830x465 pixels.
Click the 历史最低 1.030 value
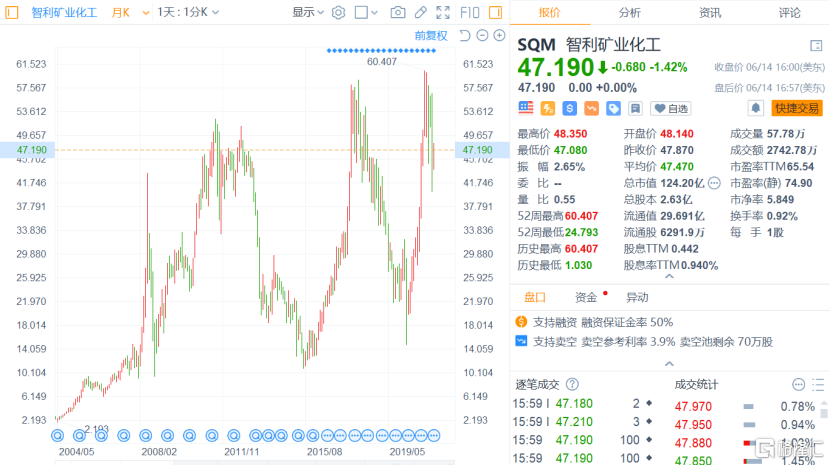(x=579, y=265)
